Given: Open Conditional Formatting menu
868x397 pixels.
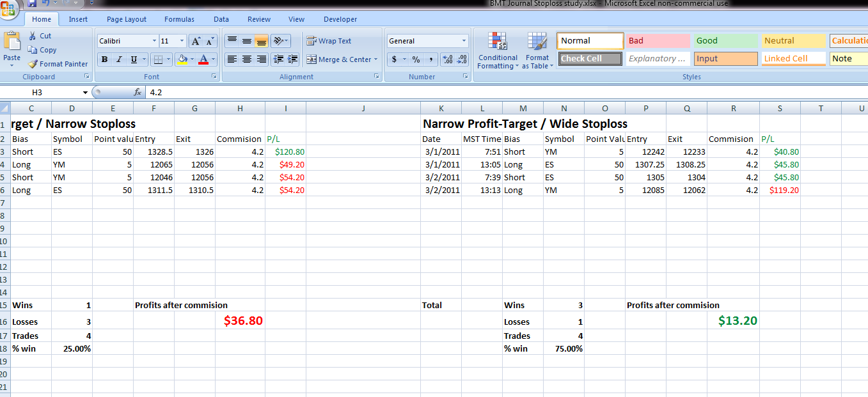Looking at the screenshot, I should (498, 51).
